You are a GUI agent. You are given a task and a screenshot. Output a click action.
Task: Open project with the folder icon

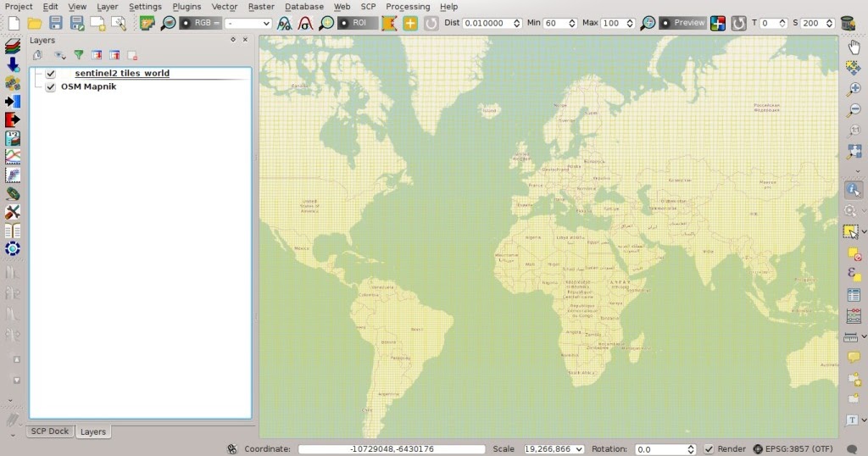point(34,23)
